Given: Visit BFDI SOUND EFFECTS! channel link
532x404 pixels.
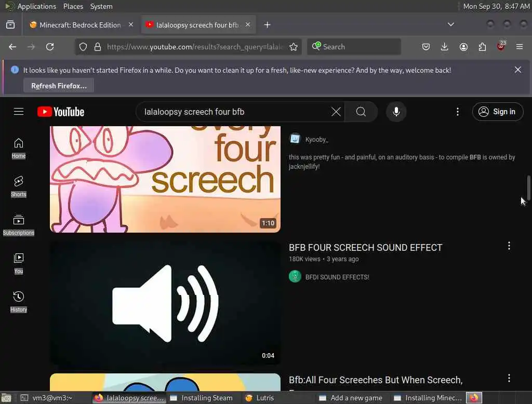Looking at the screenshot, I should 337,277.
